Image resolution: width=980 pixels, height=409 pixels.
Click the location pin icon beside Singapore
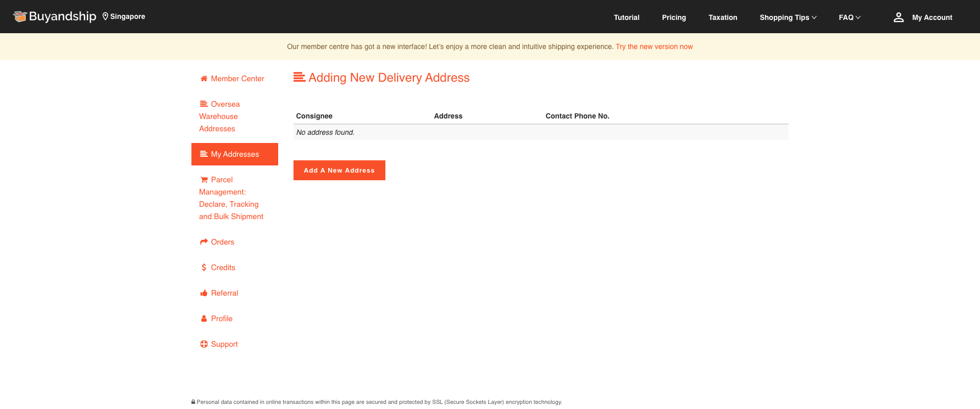(x=105, y=16)
